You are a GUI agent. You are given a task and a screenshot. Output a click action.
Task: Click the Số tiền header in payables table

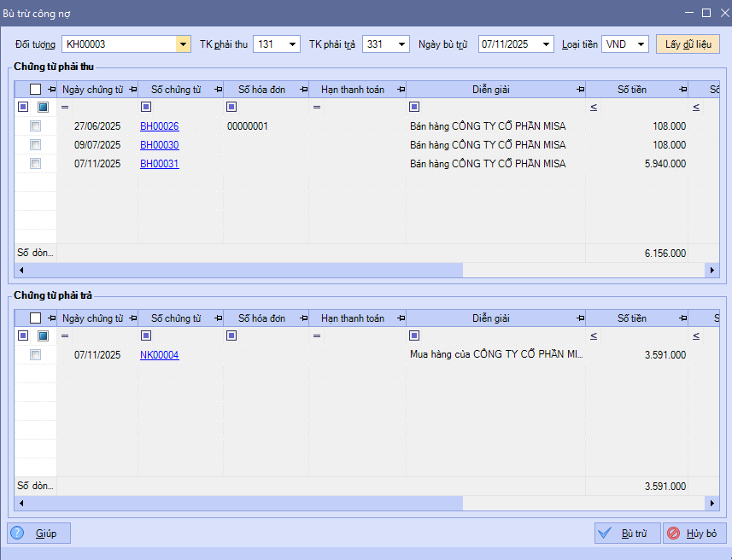[631, 318]
